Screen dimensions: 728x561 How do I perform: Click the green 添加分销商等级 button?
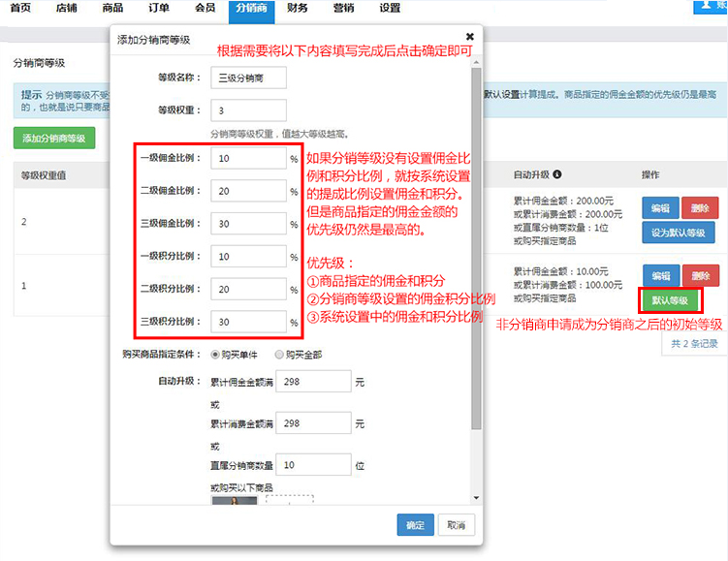point(54,139)
